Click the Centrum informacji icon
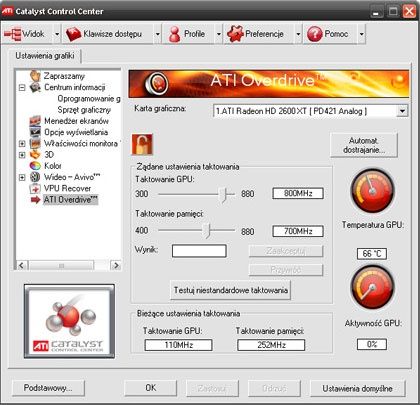Viewport: 420px width, 405px height. coord(35,87)
